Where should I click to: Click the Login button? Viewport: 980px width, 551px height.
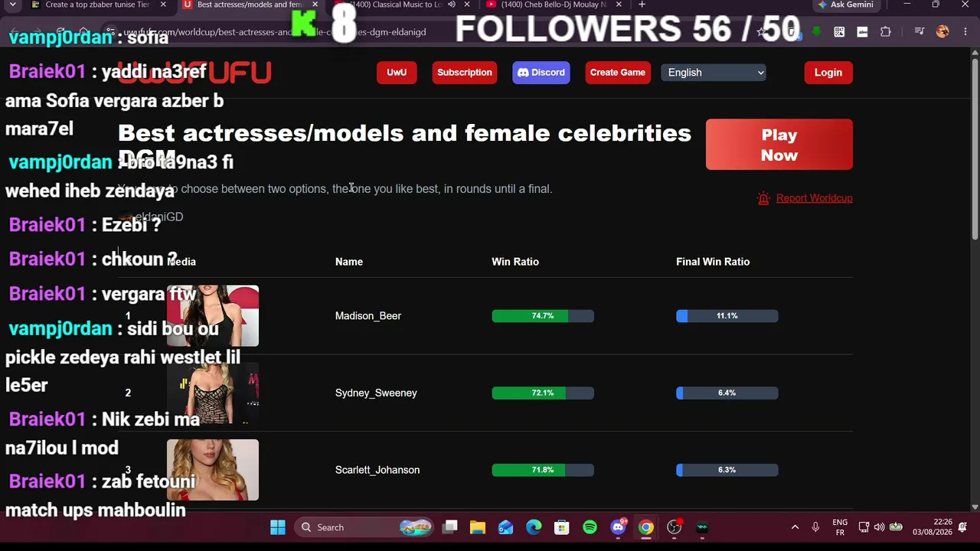click(828, 73)
